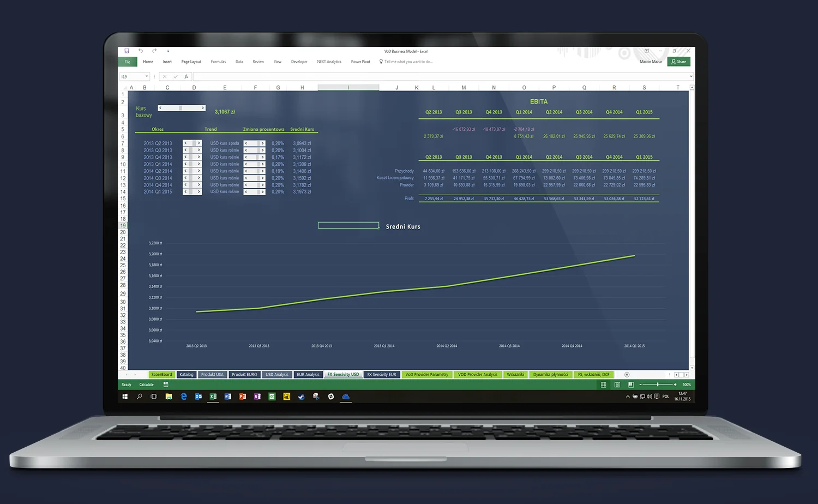Click the Sredni Kurs chart title
The height and width of the screenshot is (504, 818).
(403, 226)
